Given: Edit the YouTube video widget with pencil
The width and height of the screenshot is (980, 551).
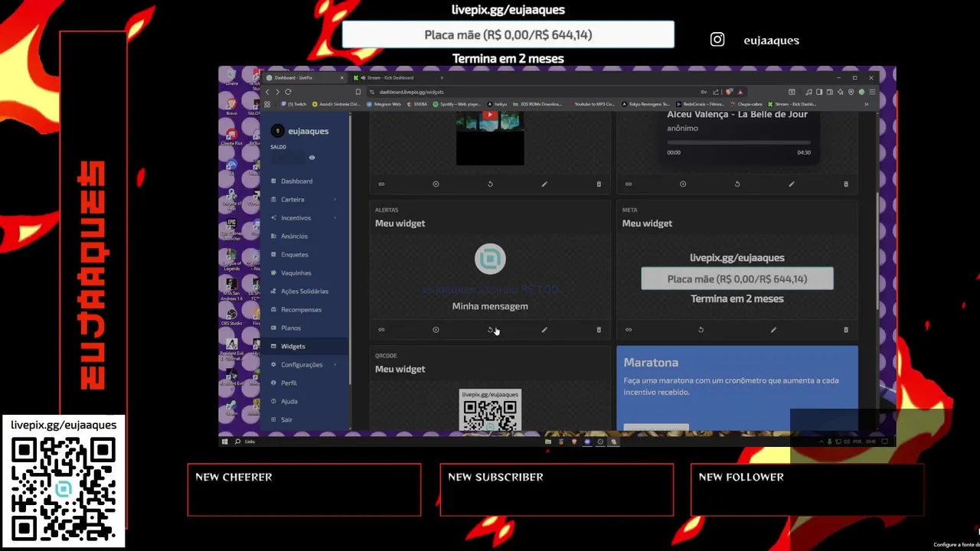Looking at the screenshot, I should click(x=544, y=184).
